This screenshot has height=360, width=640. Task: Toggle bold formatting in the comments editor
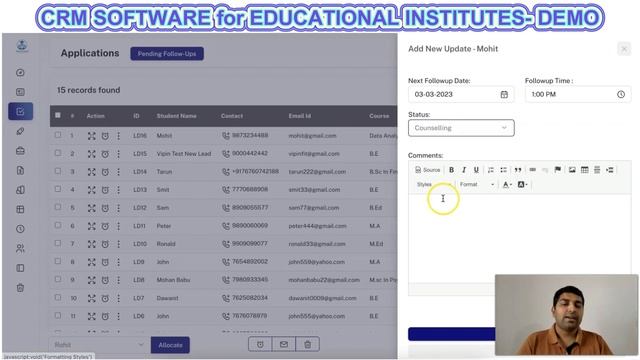(451, 170)
